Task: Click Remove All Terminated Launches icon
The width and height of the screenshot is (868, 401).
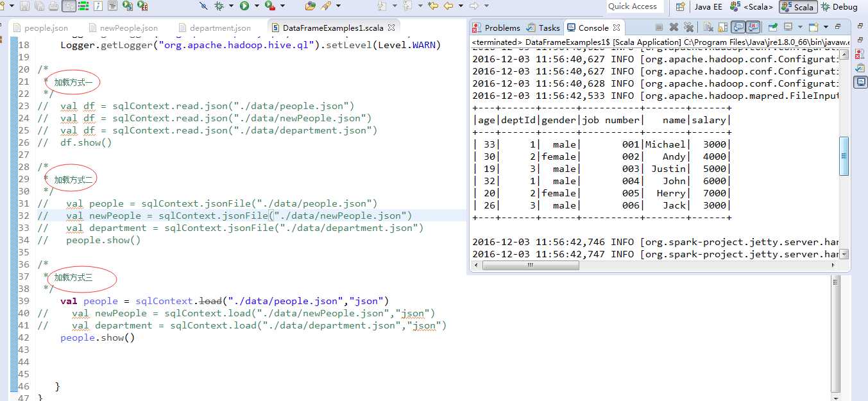Action: pos(688,28)
